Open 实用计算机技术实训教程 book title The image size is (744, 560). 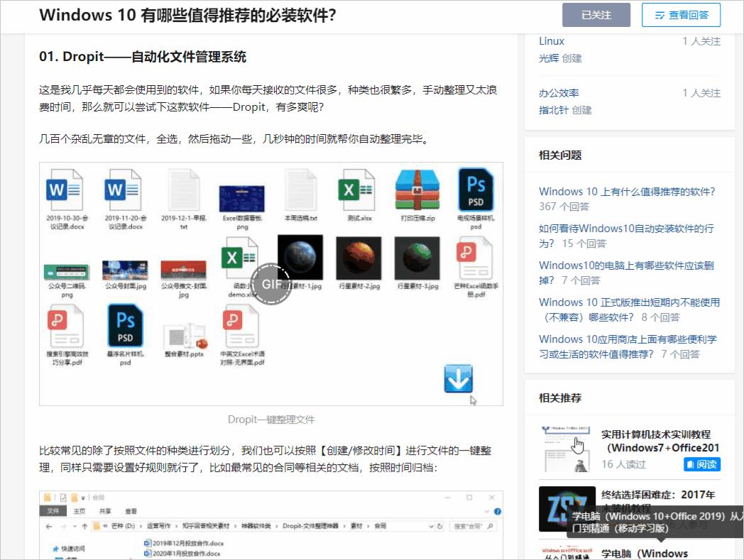(660, 441)
